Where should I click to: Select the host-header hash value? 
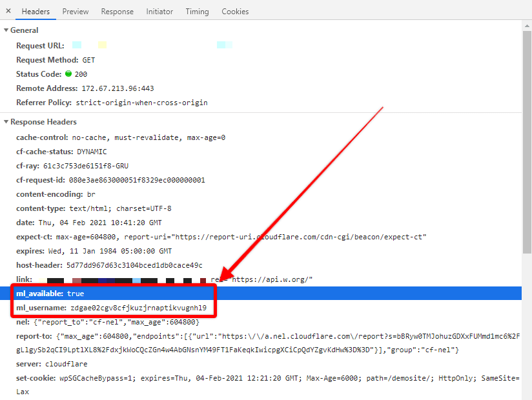(134, 265)
